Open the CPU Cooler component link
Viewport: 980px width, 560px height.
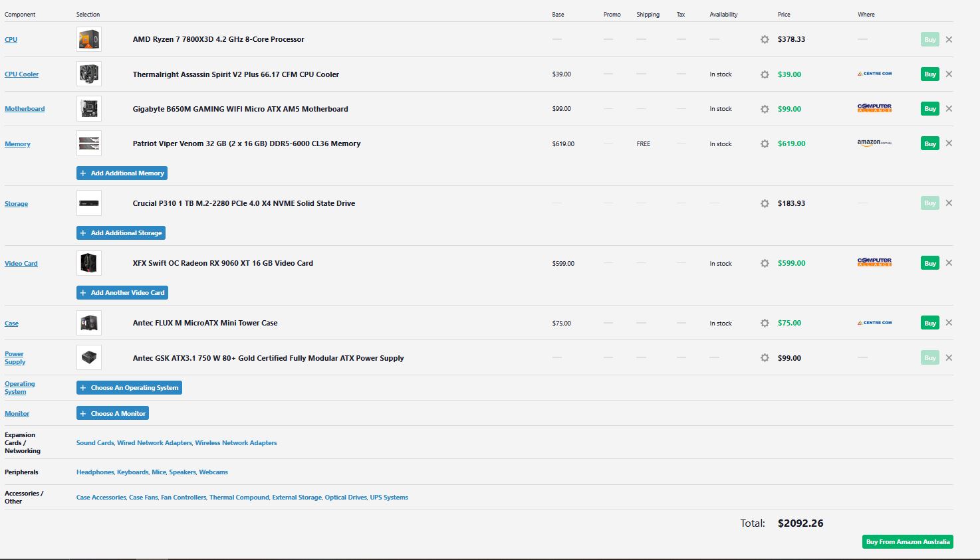(22, 74)
